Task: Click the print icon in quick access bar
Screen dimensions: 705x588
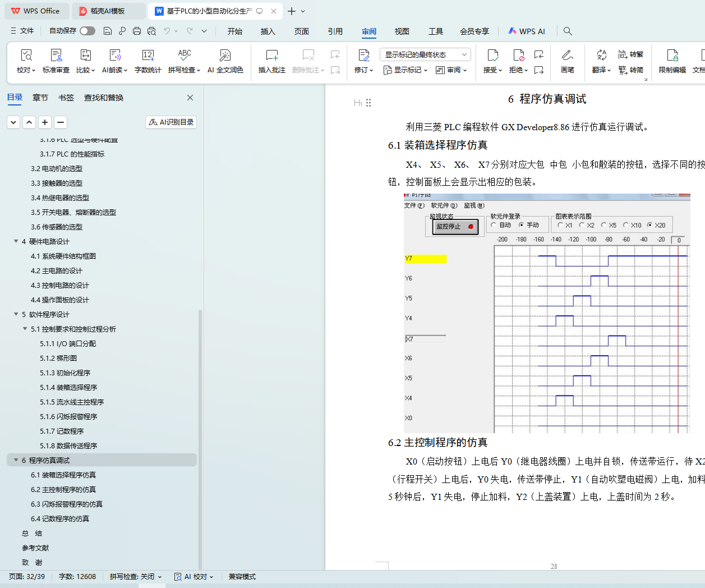Action: click(x=137, y=31)
